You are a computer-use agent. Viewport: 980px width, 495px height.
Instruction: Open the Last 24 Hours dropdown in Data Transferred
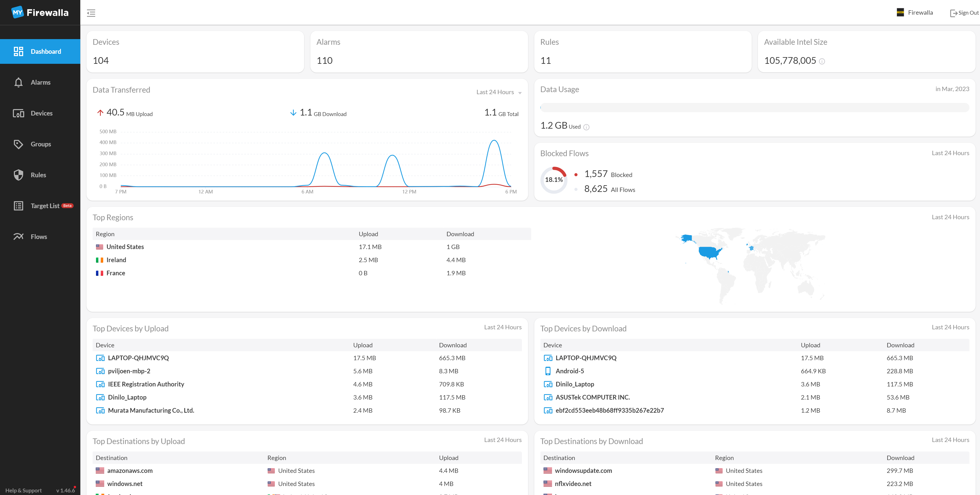tap(495, 92)
